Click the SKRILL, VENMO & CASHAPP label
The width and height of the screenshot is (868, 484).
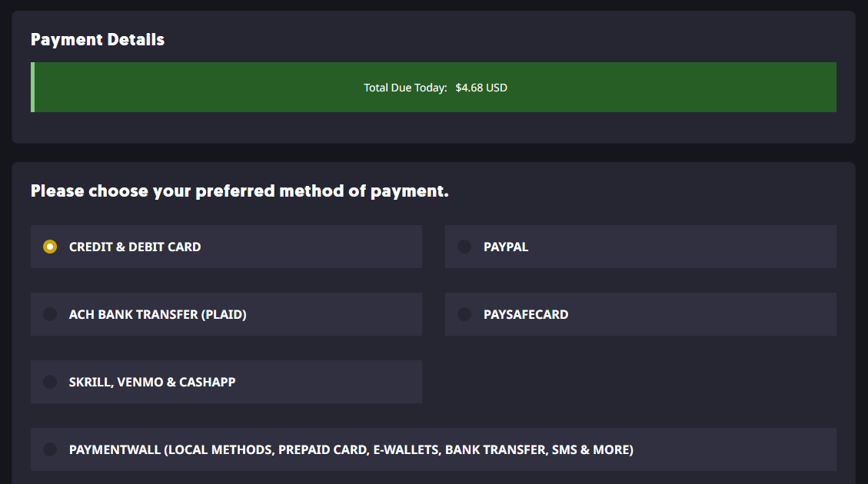tap(152, 382)
